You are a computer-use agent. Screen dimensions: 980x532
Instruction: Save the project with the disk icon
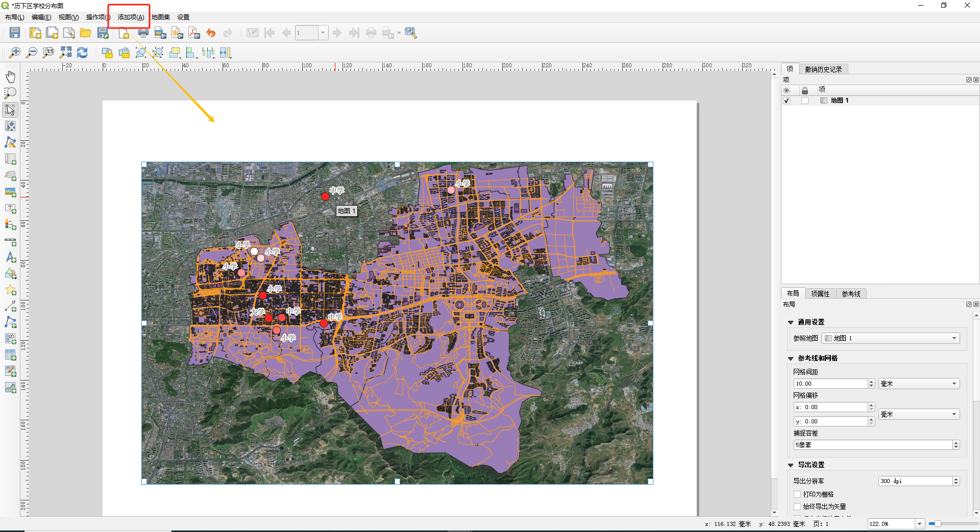(x=15, y=33)
